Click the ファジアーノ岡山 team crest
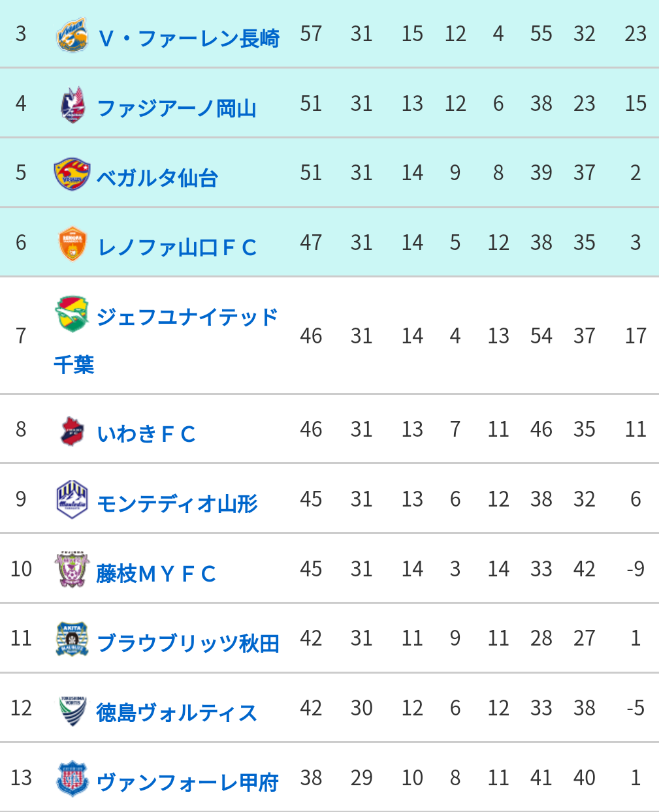Viewport: 659px width, 812px height. [72, 104]
